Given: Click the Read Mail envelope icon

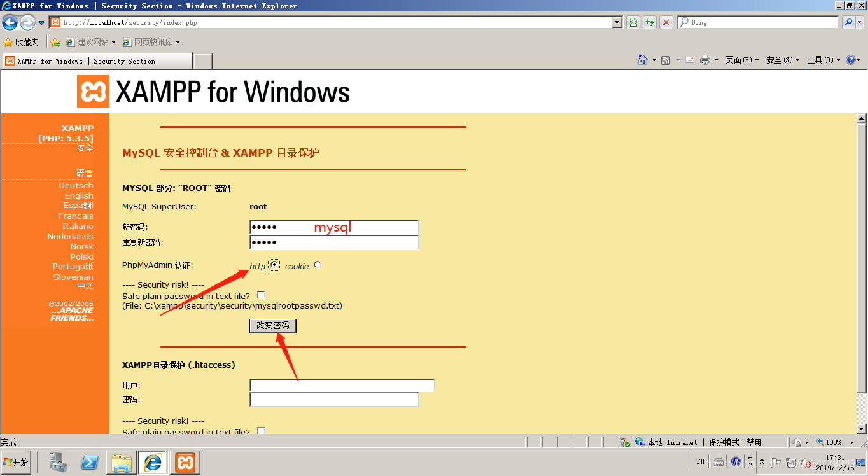Looking at the screenshot, I should tap(690, 60).
